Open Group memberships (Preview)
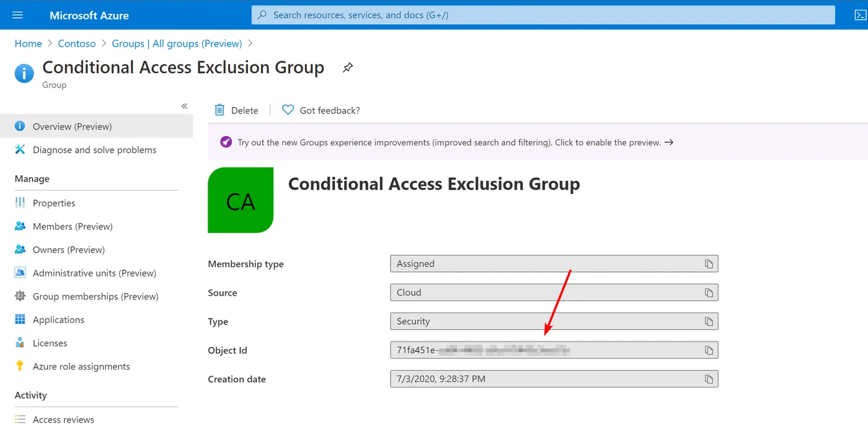 click(x=97, y=296)
